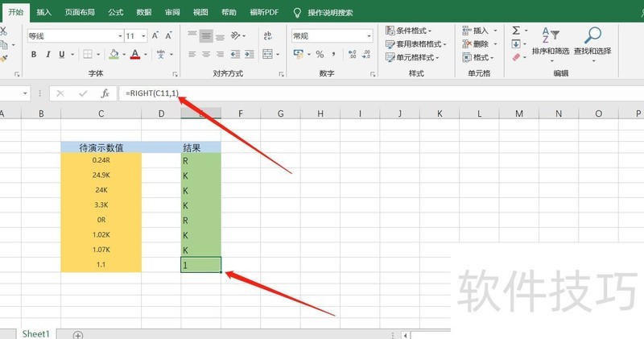Click accounting number format icon
The width and height of the screenshot is (644, 339).
point(299,54)
